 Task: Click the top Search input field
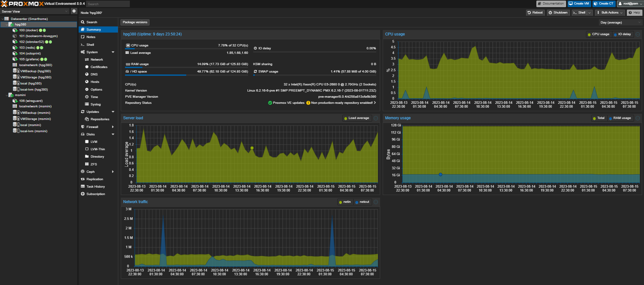(x=108, y=4)
